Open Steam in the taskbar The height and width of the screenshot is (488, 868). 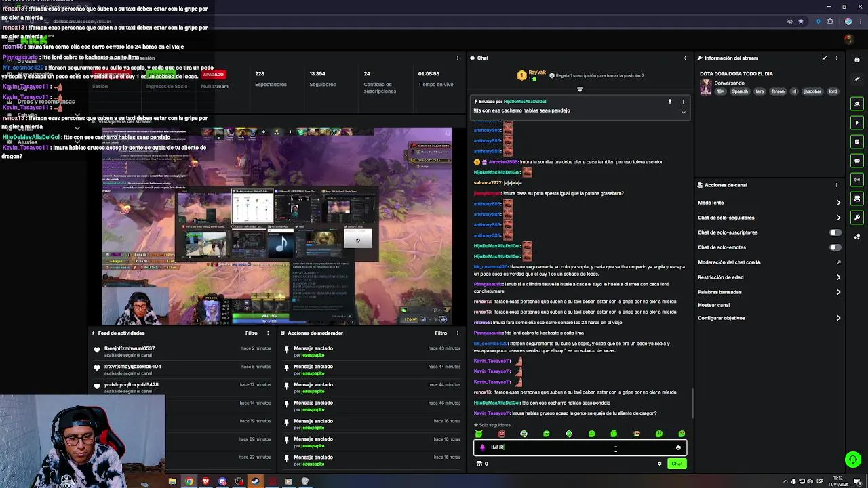click(x=255, y=482)
